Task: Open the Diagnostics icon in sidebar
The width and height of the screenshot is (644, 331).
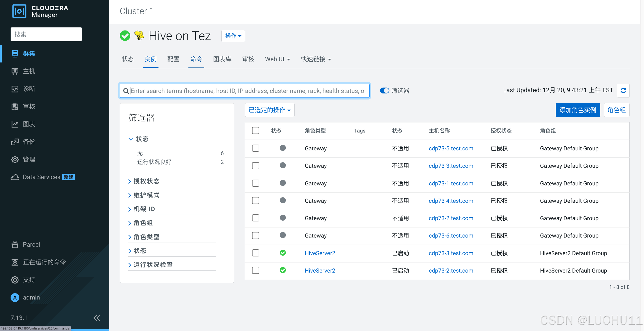Action: [x=15, y=89]
